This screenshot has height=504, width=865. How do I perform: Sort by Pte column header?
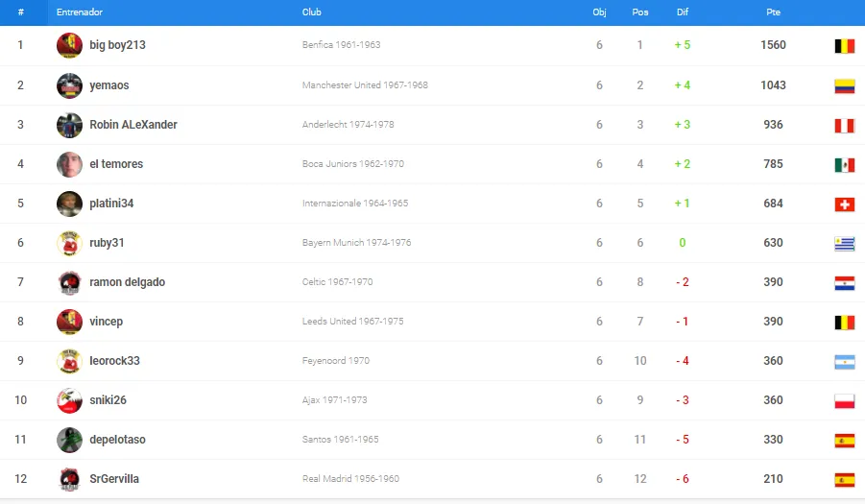pyautogui.click(x=773, y=12)
